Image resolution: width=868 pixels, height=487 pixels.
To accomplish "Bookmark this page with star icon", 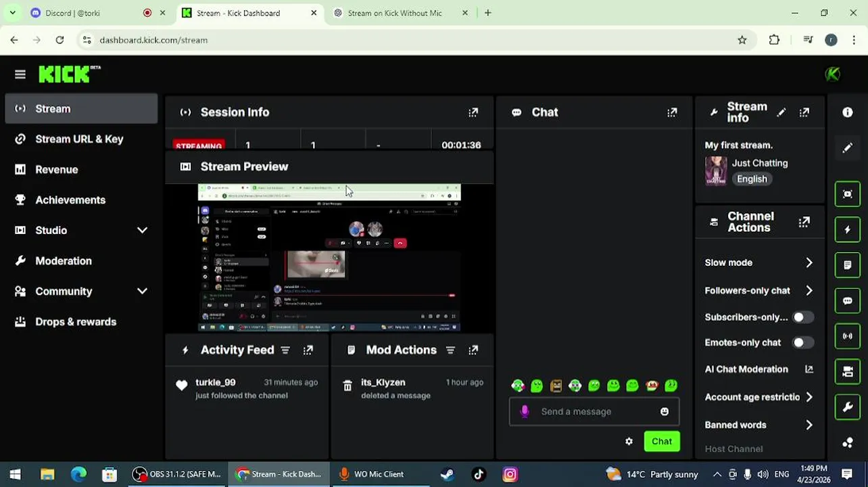I will pyautogui.click(x=742, y=40).
